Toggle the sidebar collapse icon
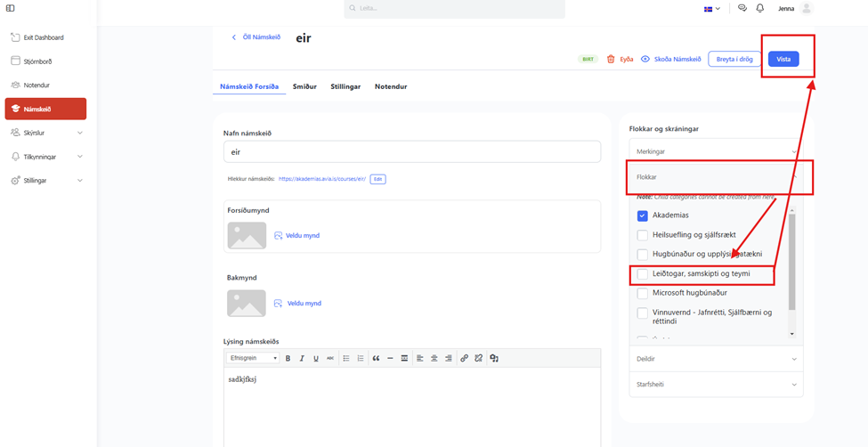Screen dimensions: 868x447 [11, 8]
